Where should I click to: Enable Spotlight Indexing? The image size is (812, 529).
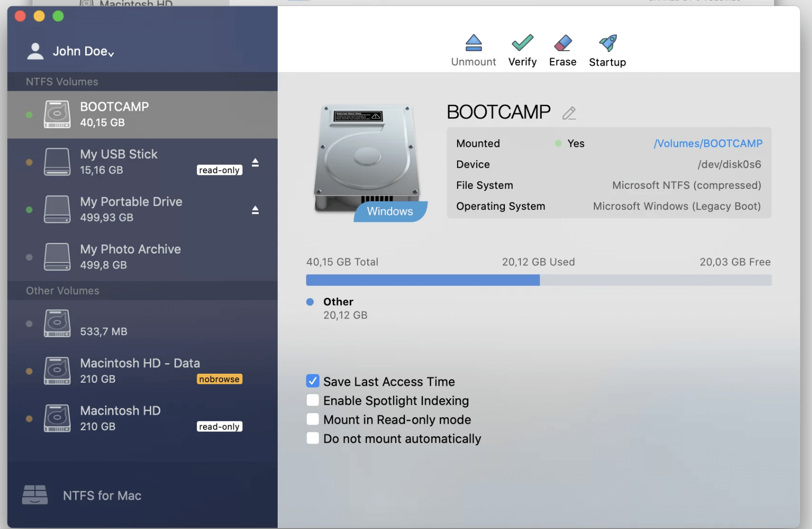click(312, 400)
